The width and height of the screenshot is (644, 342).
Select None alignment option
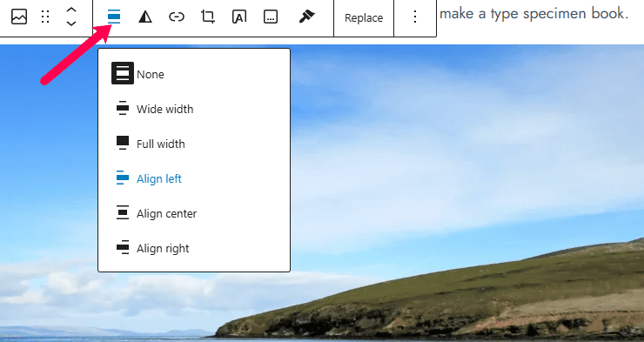194,74
